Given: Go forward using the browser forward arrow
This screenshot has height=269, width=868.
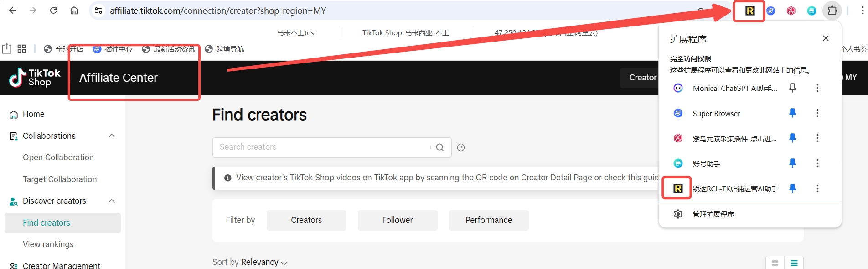Looking at the screenshot, I should point(33,11).
